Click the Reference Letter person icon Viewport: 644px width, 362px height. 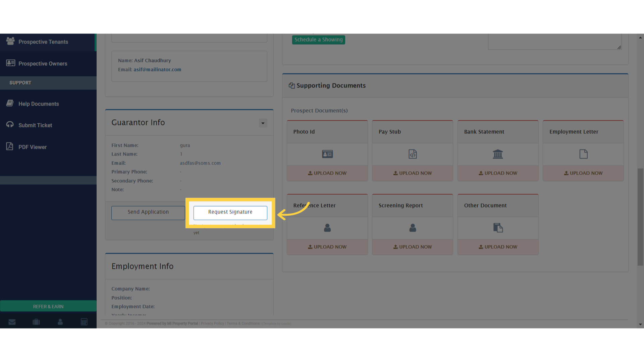click(327, 228)
